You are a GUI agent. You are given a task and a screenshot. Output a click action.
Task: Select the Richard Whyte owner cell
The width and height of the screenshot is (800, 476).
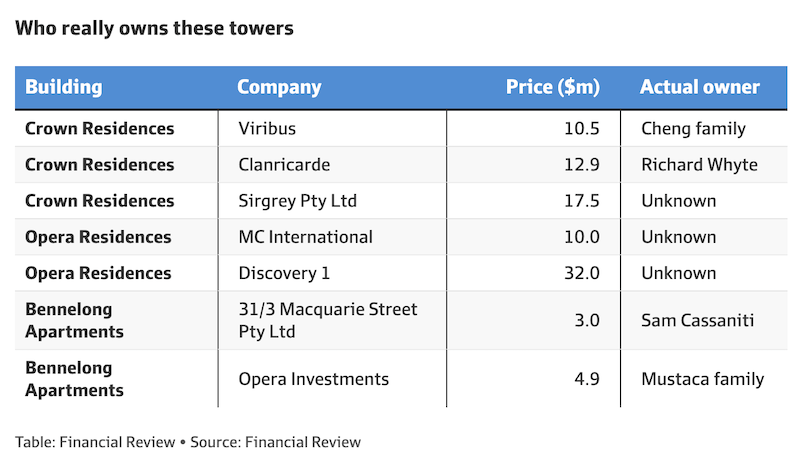[699, 165]
